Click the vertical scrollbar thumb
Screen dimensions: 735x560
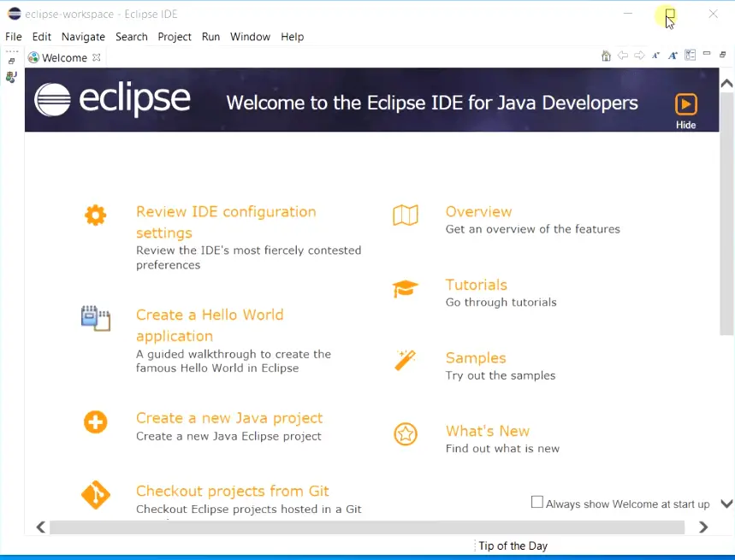(x=726, y=214)
